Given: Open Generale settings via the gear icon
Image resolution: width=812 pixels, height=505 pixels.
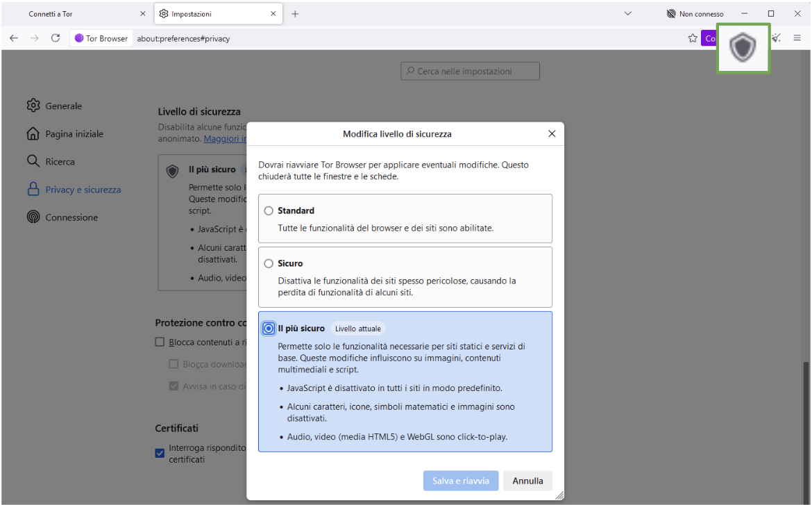Looking at the screenshot, I should pyautogui.click(x=33, y=106).
